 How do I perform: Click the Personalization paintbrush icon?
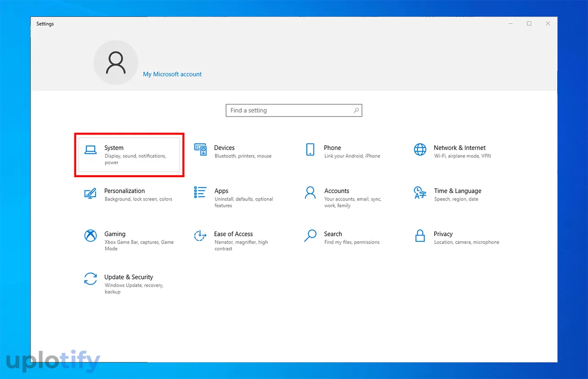[x=90, y=193]
